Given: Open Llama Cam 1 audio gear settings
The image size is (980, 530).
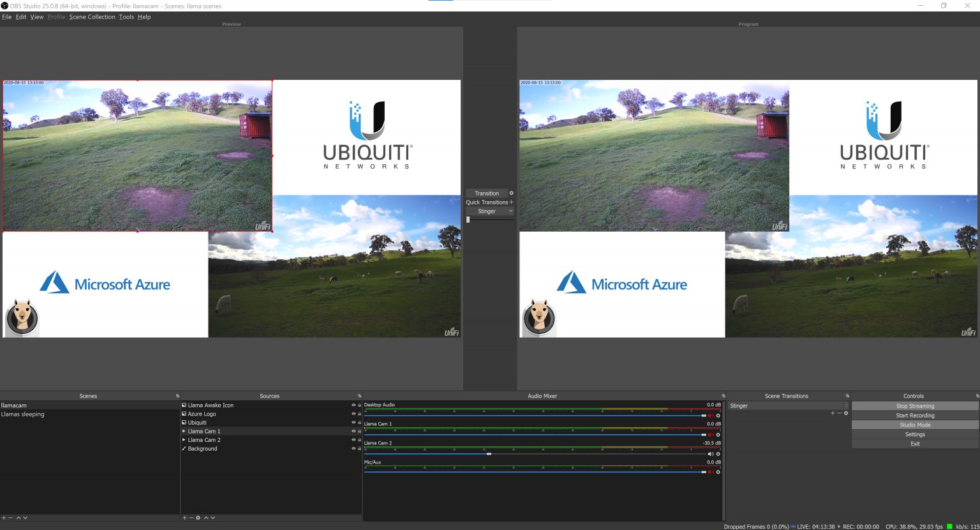Looking at the screenshot, I should coord(718,435).
